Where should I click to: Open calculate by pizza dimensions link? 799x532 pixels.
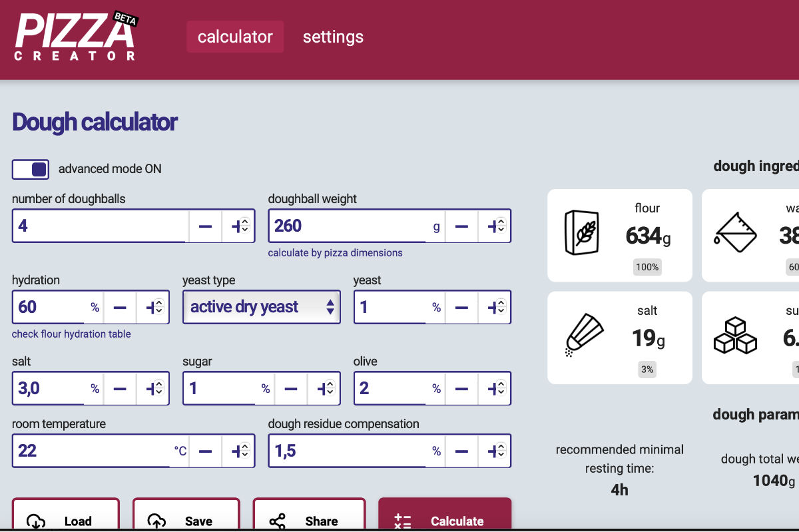pos(335,253)
